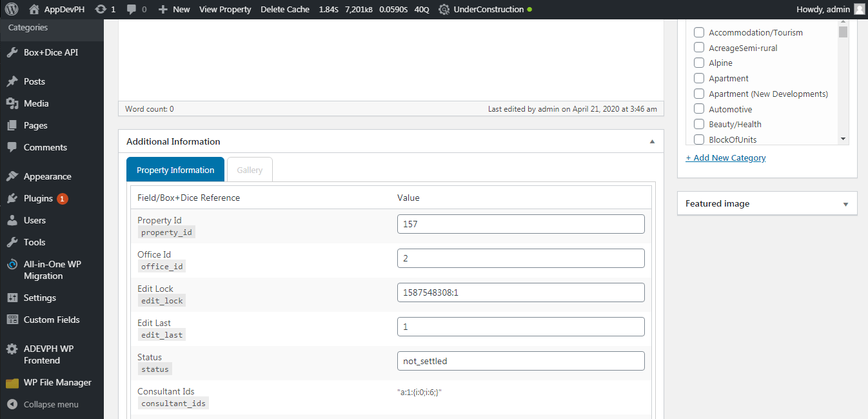868x419 pixels.
Task: Click the Edit Lock input field
Action: pos(521,292)
